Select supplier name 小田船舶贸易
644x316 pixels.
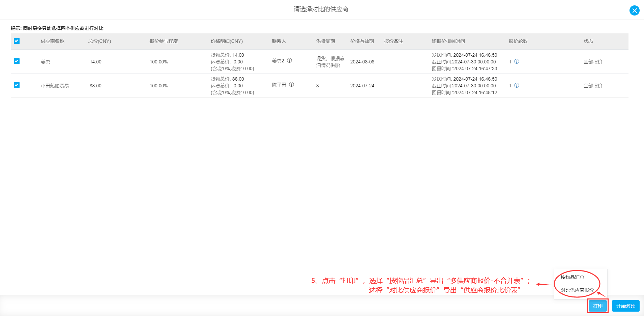point(55,86)
